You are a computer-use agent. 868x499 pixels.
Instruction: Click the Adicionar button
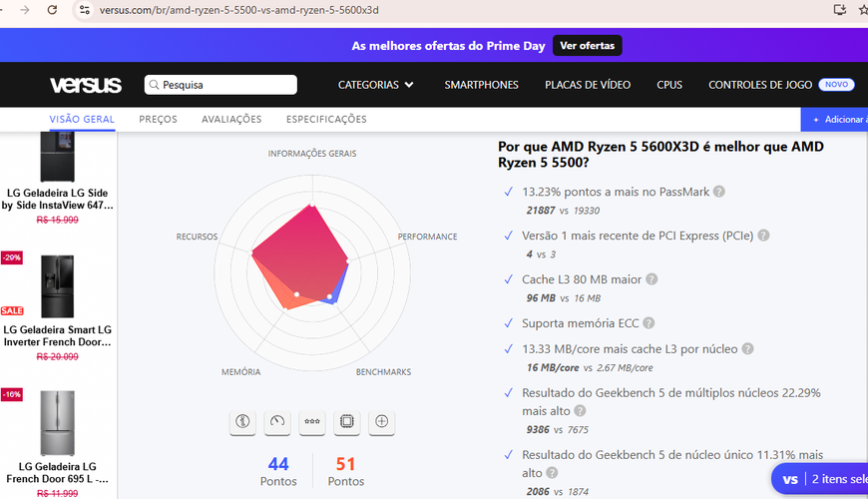click(x=838, y=120)
